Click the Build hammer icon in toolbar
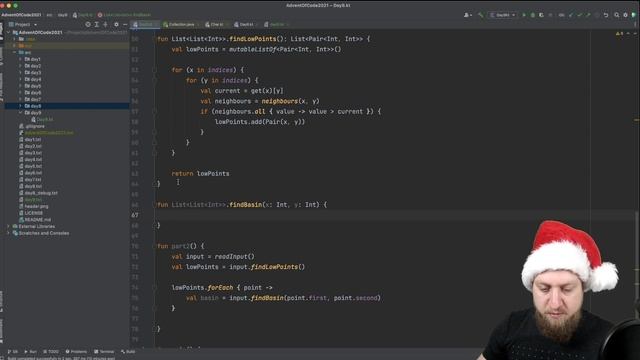 click(481, 15)
